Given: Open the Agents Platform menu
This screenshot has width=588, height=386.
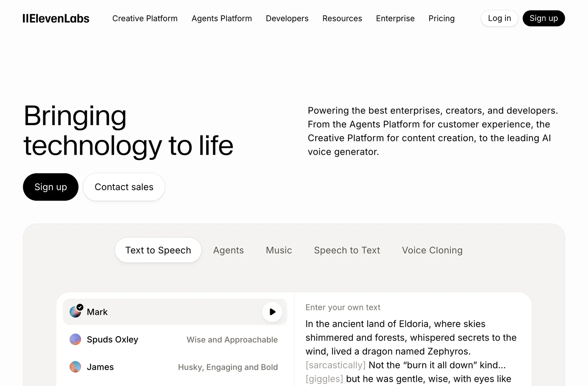Looking at the screenshot, I should pyautogui.click(x=221, y=18).
